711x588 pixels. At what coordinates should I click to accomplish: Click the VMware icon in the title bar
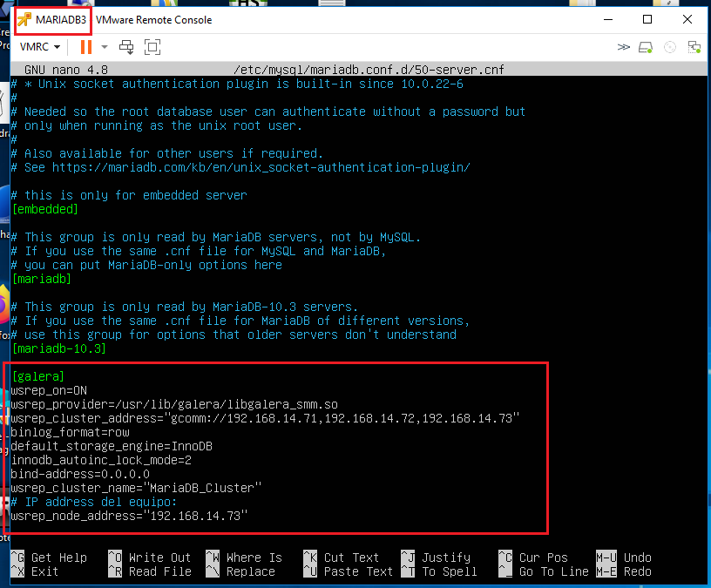24,19
